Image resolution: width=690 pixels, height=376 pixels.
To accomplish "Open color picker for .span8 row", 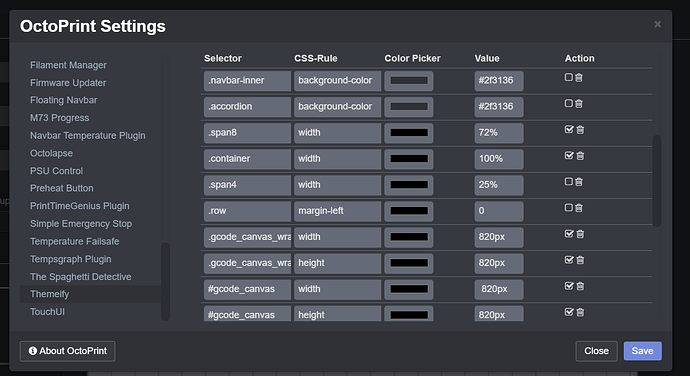I will [409, 133].
